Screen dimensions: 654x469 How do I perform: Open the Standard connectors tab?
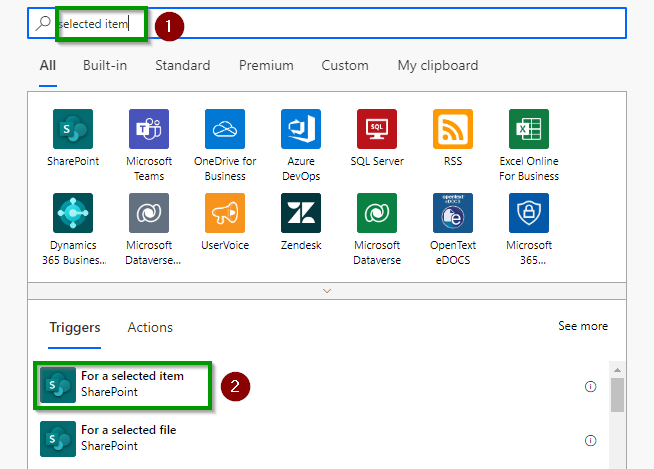coord(183,66)
